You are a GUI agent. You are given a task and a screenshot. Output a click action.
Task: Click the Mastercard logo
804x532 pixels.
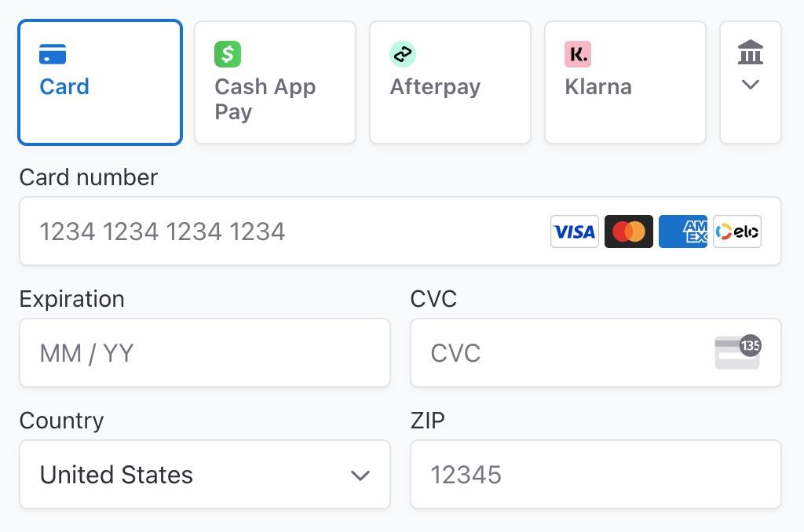pos(629,231)
